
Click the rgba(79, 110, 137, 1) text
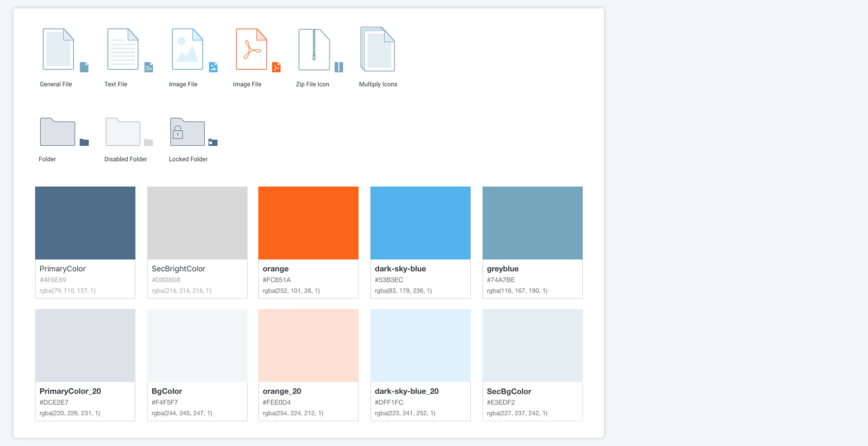(x=68, y=291)
